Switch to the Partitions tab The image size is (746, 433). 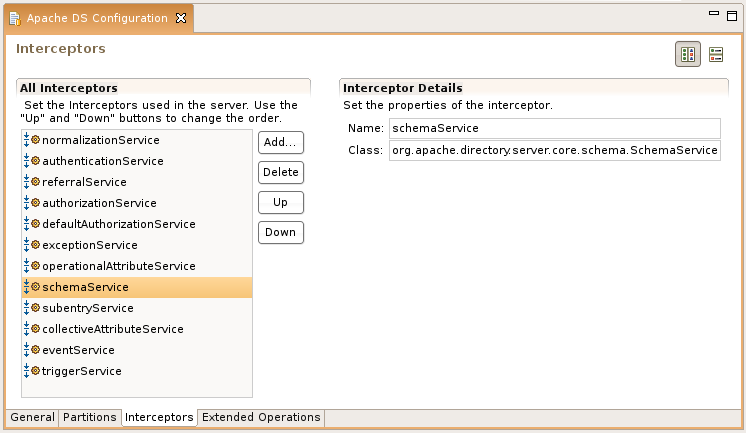(90, 417)
